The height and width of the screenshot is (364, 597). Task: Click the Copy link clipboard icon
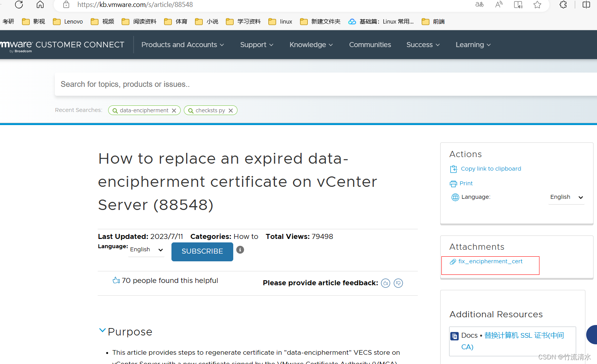click(x=454, y=169)
